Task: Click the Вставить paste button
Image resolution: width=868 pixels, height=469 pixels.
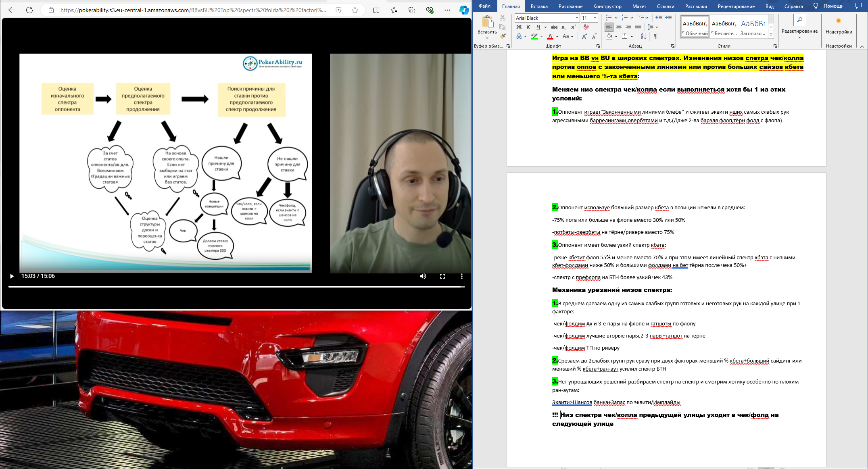Action: click(x=487, y=27)
